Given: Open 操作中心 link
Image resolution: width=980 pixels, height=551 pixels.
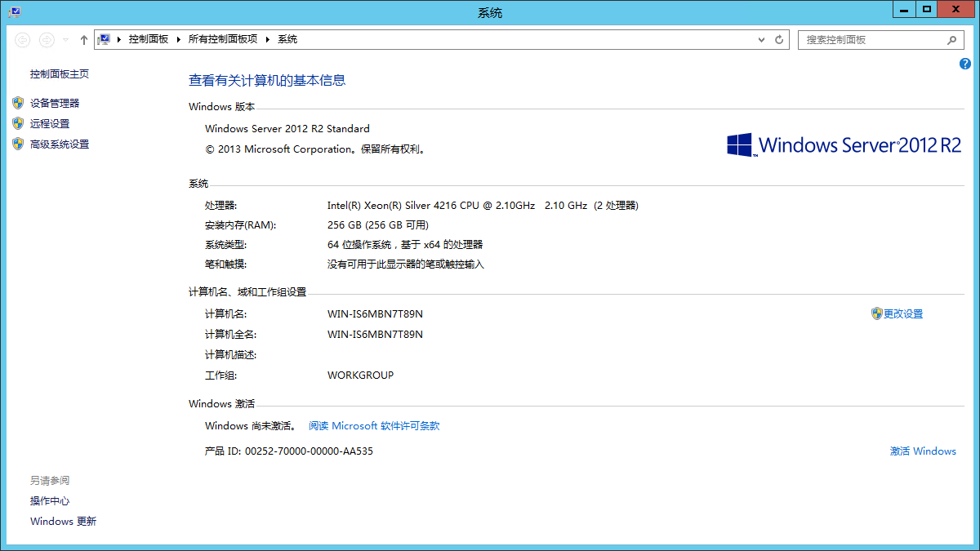Looking at the screenshot, I should [x=50, y=501].
